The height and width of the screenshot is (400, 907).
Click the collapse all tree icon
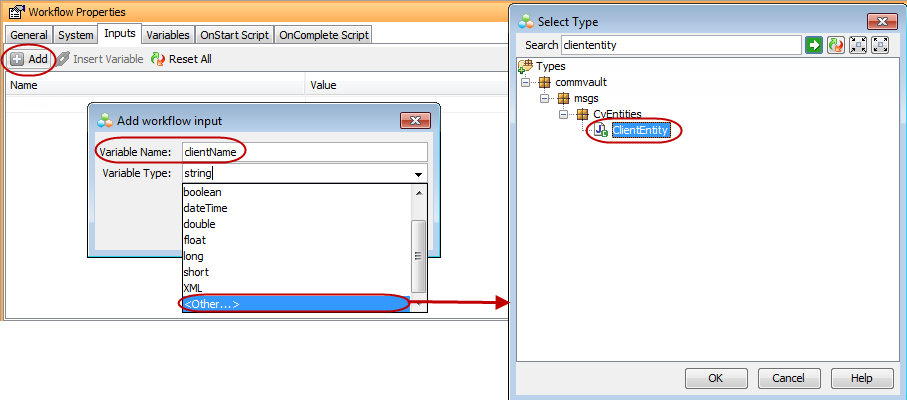coord(858,45)
